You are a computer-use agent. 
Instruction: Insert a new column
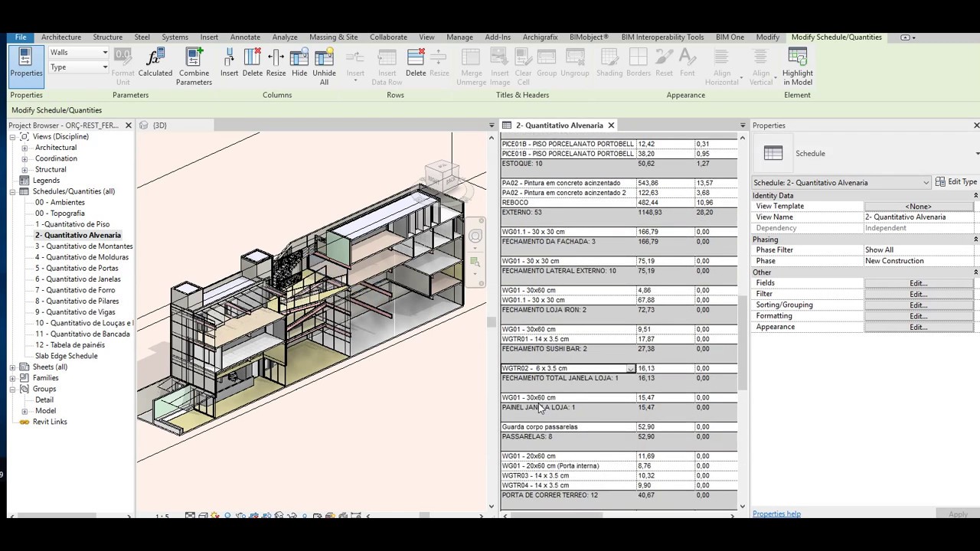[229, 63]
